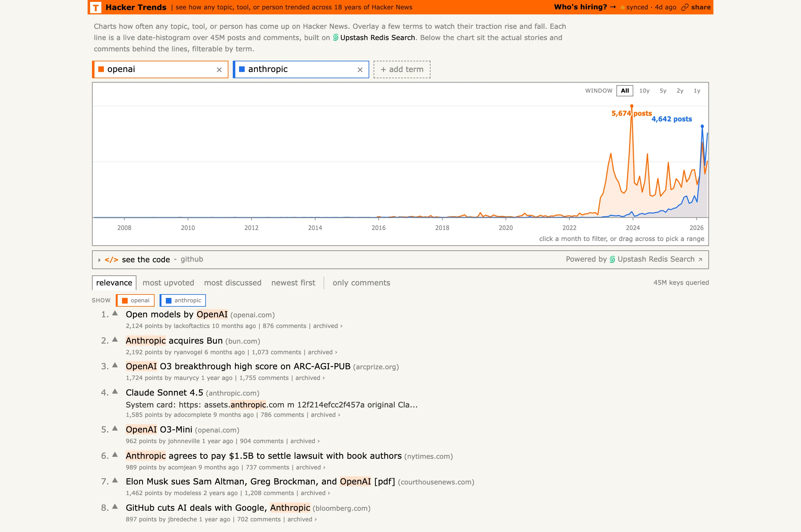Upvote the Claude Sonnet 4.5 story
The width and height of the screenshot is (801, 532).
point(115,391)
